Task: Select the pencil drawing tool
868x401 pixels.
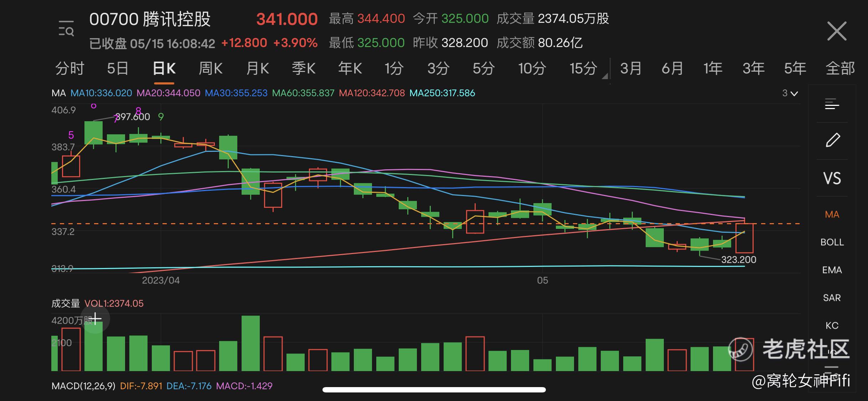Action: 833,140
